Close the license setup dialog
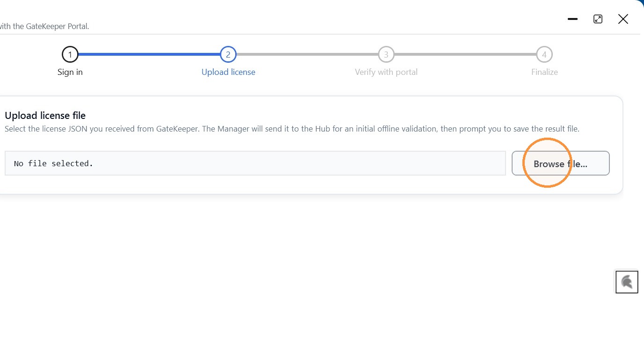Screen dimensions: 644x360 (x=623, y=19)
